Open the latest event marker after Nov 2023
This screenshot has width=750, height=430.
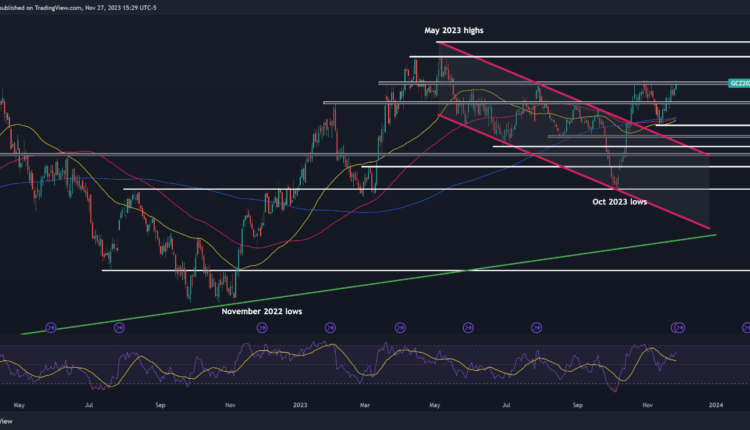tap(746, 326)
